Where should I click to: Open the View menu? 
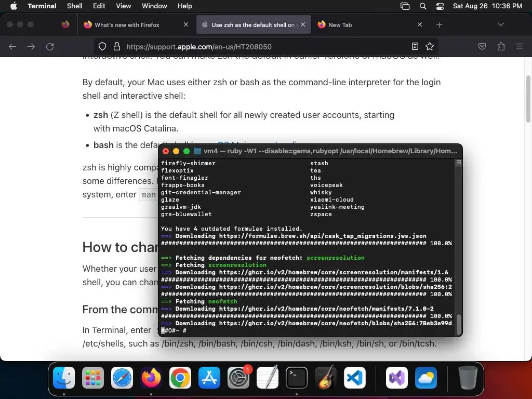pos(123,6)
